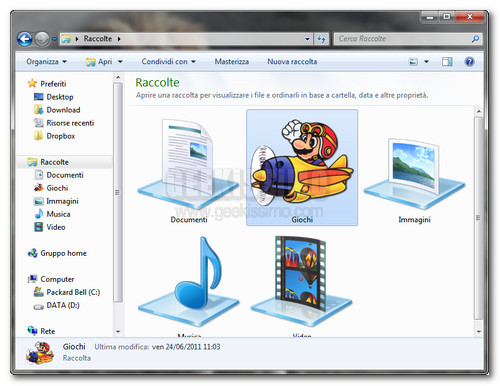Open the Organizza menu
Viewport: 500px width, 386px height.
[x=46, y=62]
